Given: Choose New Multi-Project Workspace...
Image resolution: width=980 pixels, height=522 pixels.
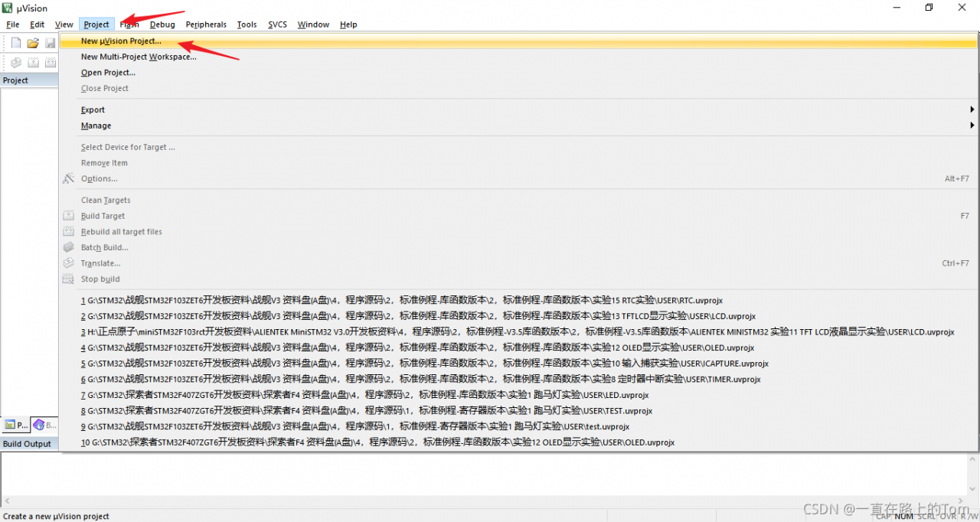Looking at the screenshot, I should 518,57.
